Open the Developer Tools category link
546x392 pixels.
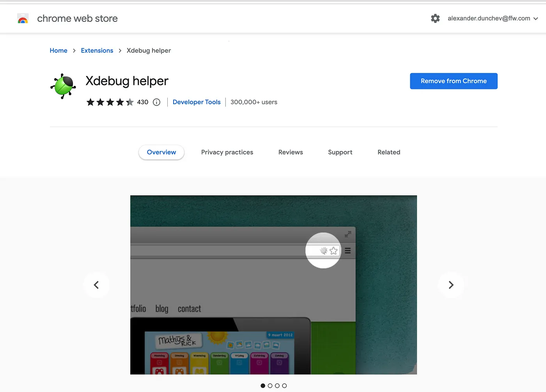coord(197,102)
